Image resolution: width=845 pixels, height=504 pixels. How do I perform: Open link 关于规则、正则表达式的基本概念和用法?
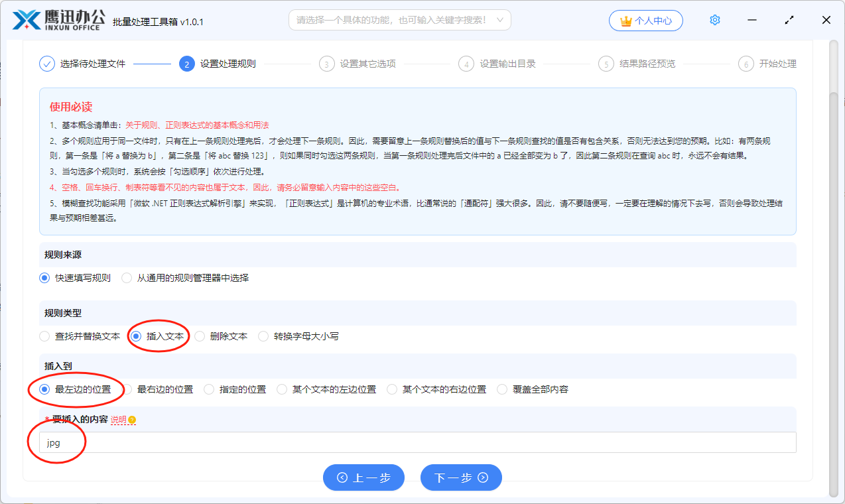(x=197, y=125)
